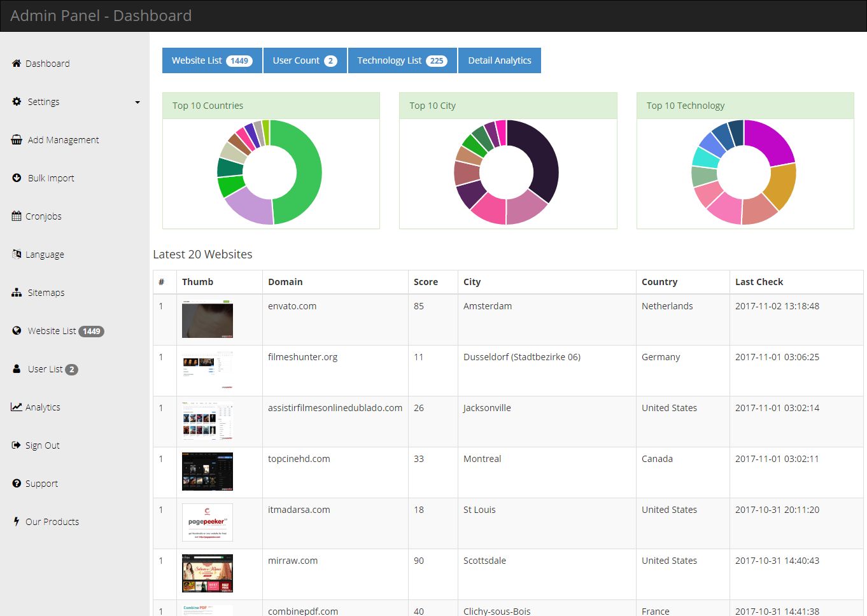Click the Analytics line chart icon
This screenshot has width=867, height=616.
(x=17, y=407)
